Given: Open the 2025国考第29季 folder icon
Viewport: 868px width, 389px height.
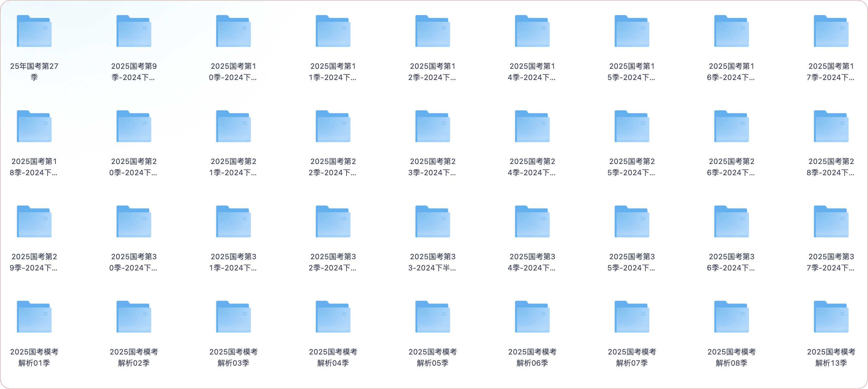Looking at the screenshot, I should point(34,222).
